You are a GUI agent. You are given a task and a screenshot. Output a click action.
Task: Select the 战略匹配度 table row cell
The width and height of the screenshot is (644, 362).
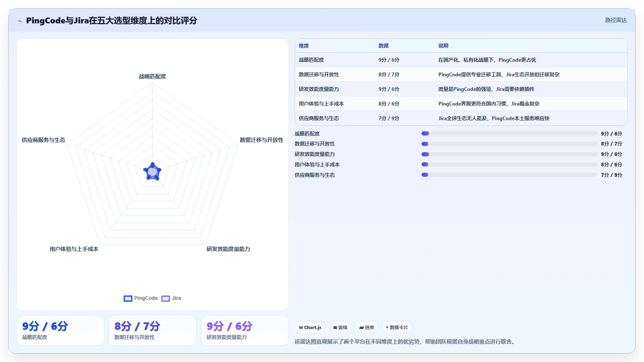click(311, 60)
